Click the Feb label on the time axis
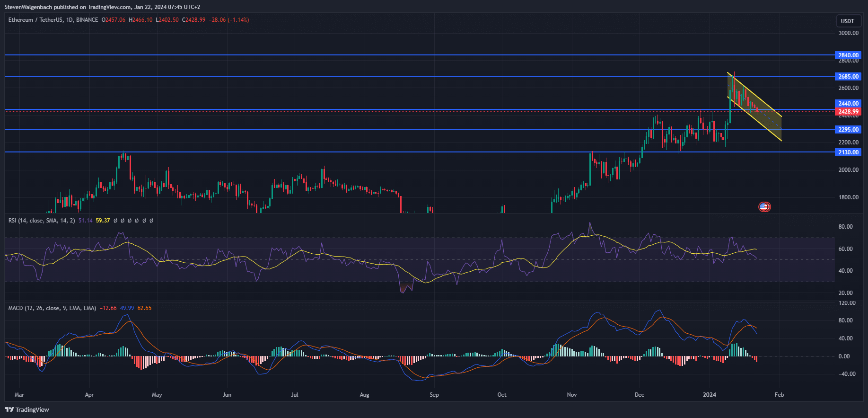Viewport: 868px width, 418px height. 779,395
